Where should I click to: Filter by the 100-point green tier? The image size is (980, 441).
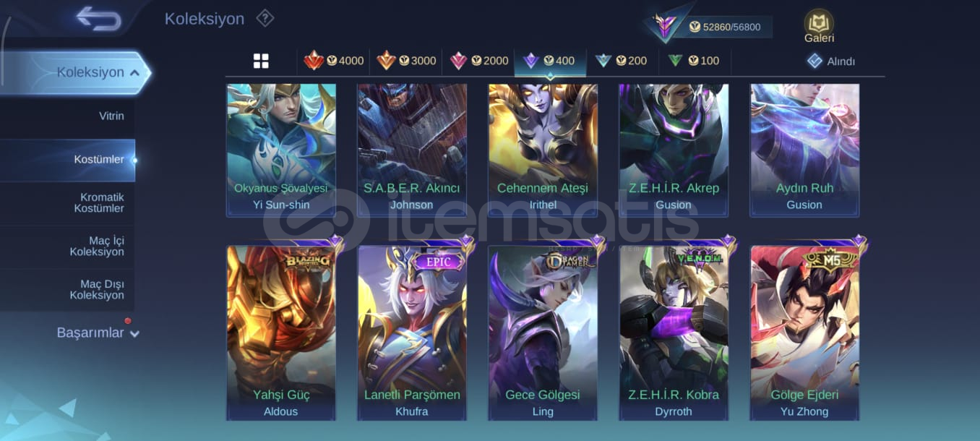coord(694,61)
